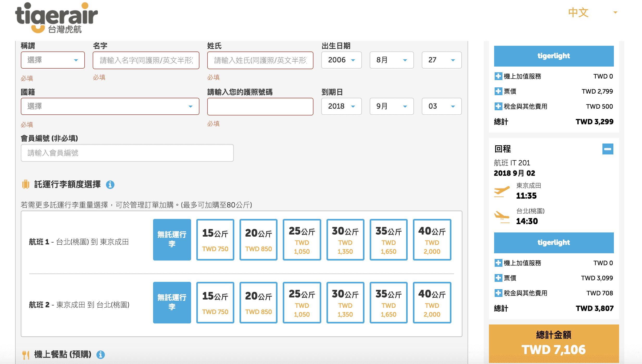Open info icon next to 機上餐點 (預購)

pos(100,354)
